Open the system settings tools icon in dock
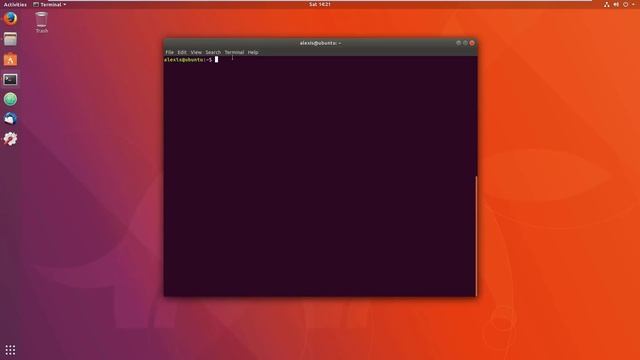Viewport: 640px width, 360px height. coord(10,139)
